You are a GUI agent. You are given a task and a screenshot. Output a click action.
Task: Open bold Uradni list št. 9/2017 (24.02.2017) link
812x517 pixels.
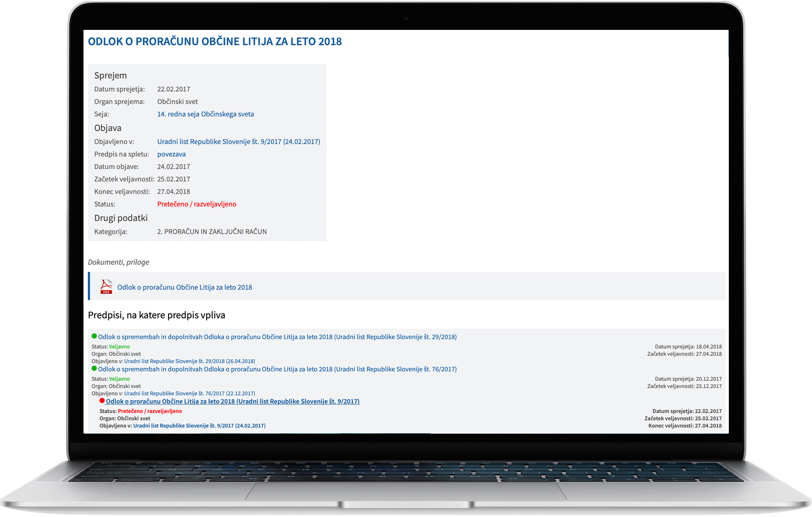pyautogui.click(x=199, y=426)
